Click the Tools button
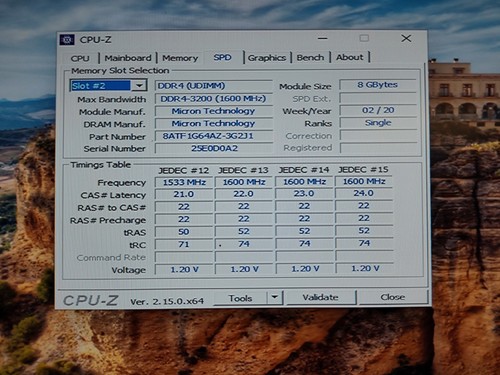 point(240,298)
